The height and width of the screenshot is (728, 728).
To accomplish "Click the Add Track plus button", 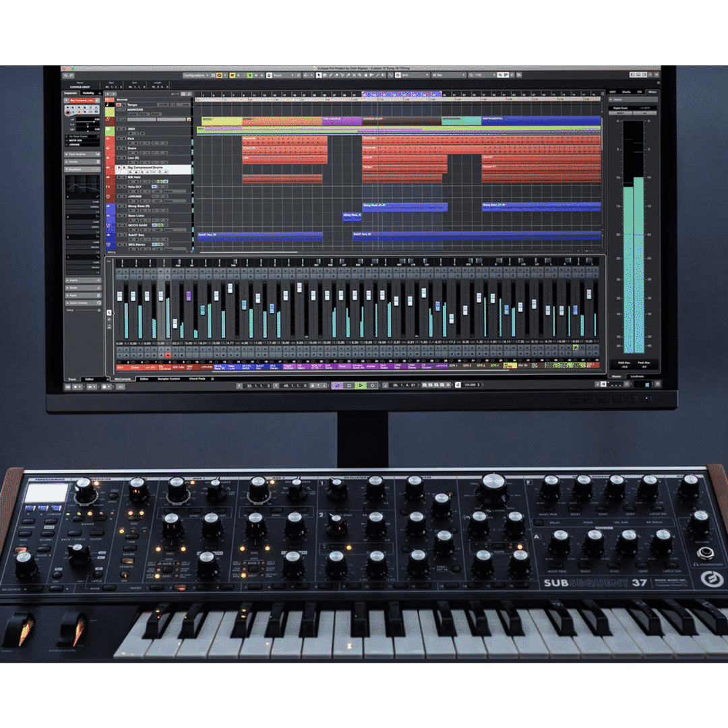I will point(107,94).
